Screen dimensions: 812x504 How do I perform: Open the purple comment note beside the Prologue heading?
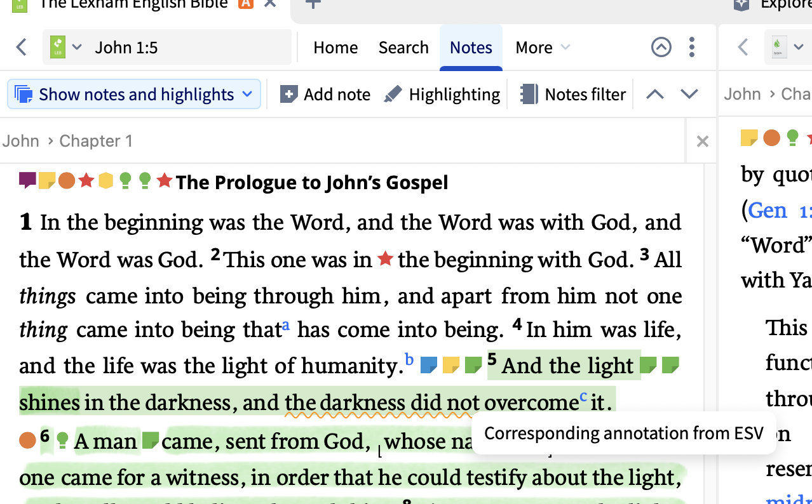pos(27,181)
